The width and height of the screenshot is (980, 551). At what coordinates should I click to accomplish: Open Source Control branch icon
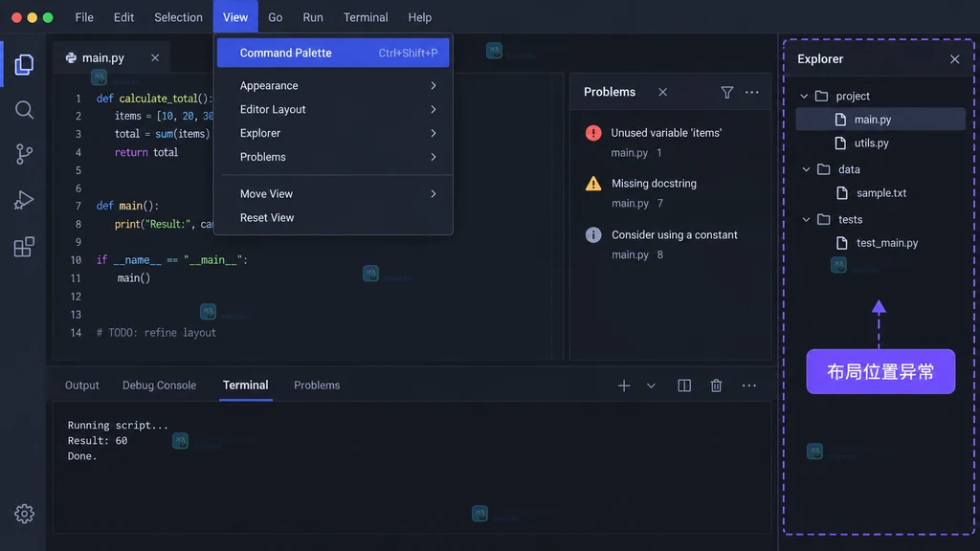tap(24, 154)
